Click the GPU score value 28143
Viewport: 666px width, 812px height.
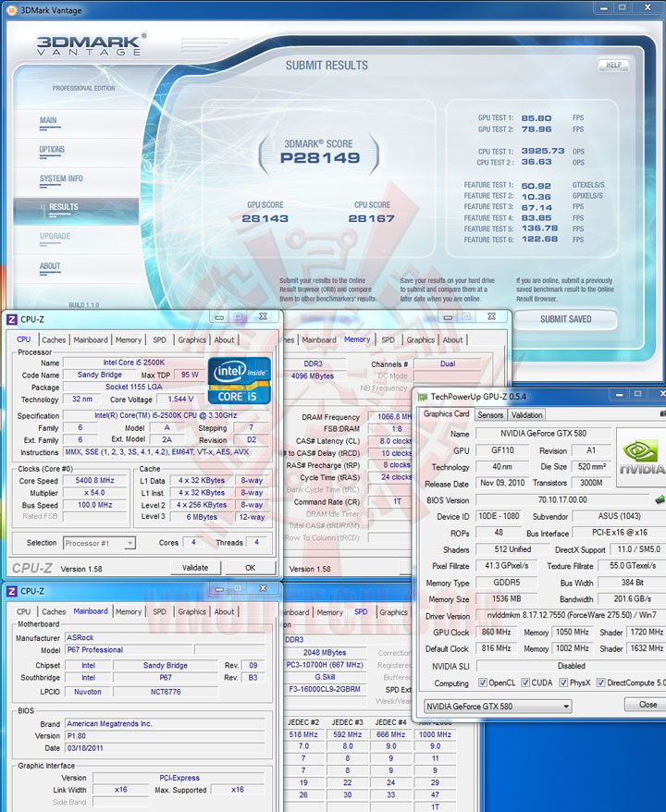(265, 218)
